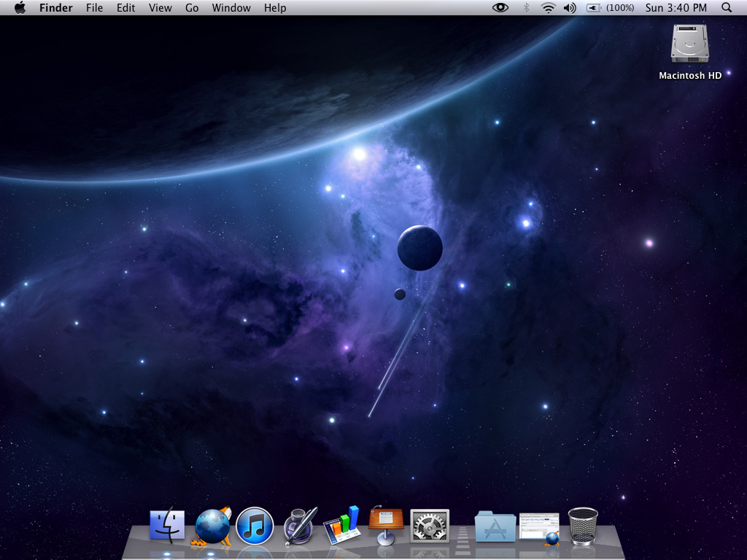Click the Bluetooth status icon
Image resolution: width=747 pixels, height=560 pixels.
(x=527, y=7)
